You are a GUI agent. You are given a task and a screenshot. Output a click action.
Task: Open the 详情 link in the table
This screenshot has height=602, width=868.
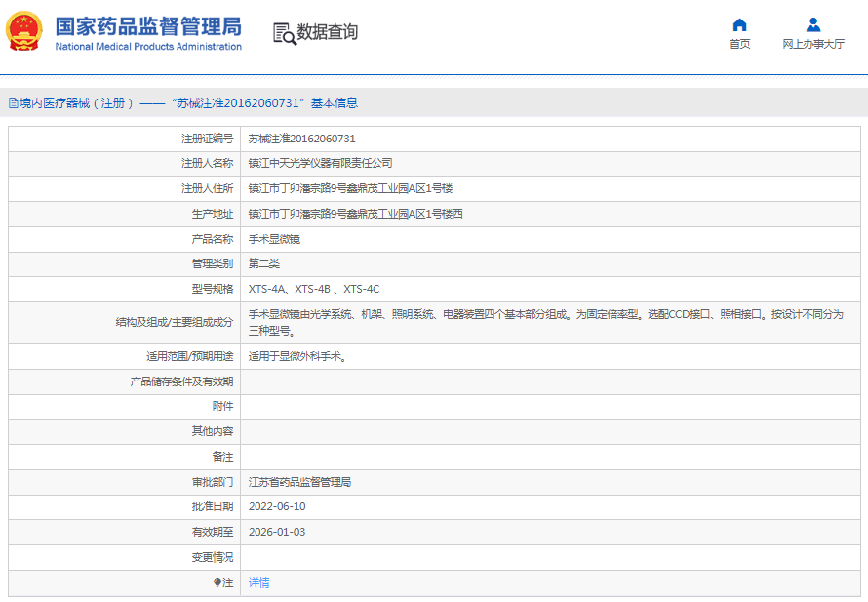coord(258,582)
